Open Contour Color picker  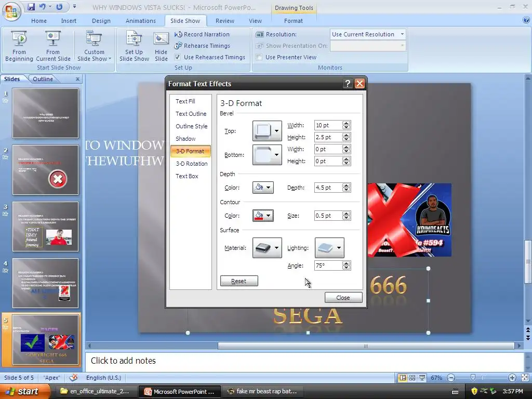pos(263,216)
